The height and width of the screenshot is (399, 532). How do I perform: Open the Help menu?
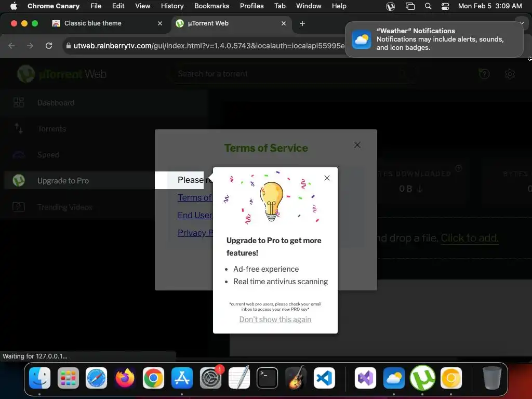pos(339,6)
